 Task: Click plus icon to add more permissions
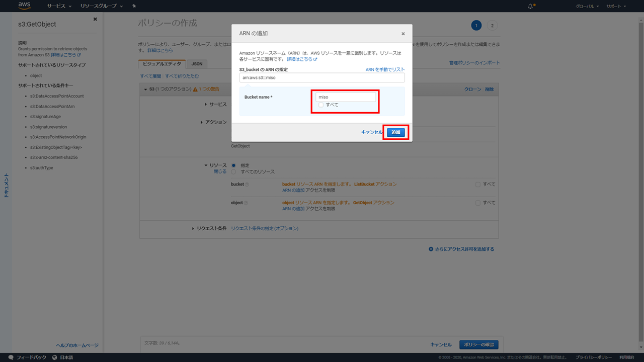point(431,249)
